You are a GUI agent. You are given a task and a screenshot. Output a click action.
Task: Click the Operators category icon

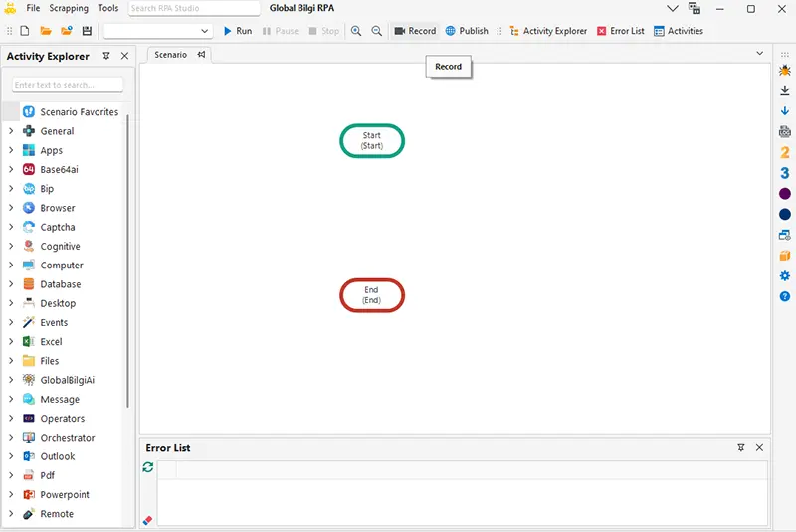point(29,419)
